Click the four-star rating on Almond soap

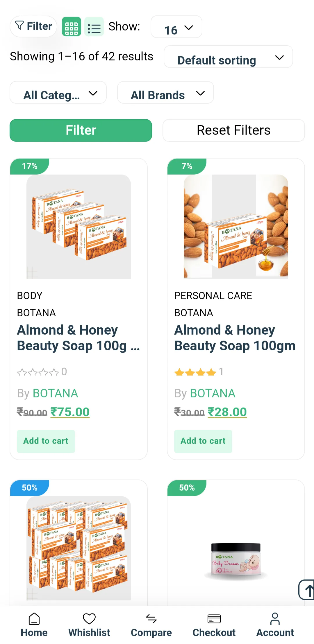coord(195,372)
